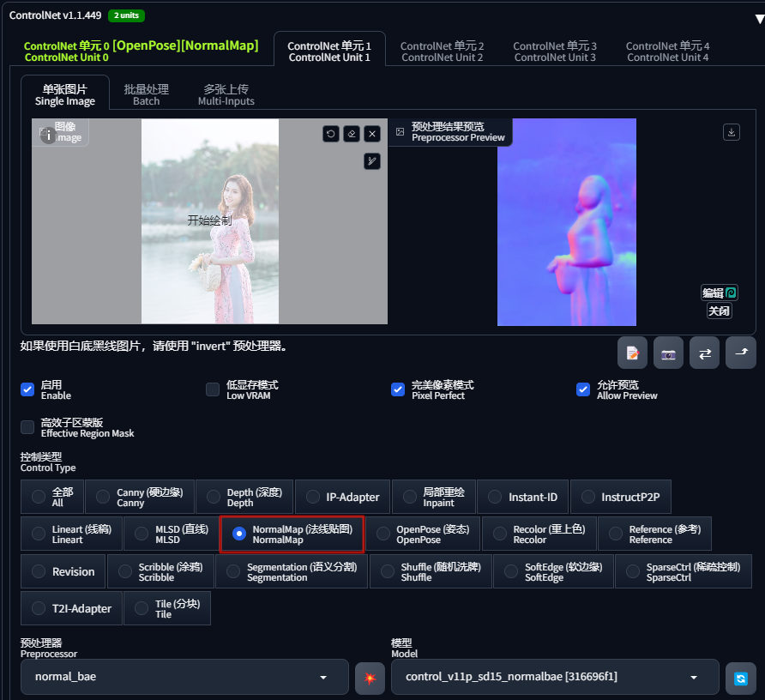The height and width of the screenshot is (700, 765).
Task: Close the preprocessor preview panel
Action: pyautogui.click(x=720, y=311)
